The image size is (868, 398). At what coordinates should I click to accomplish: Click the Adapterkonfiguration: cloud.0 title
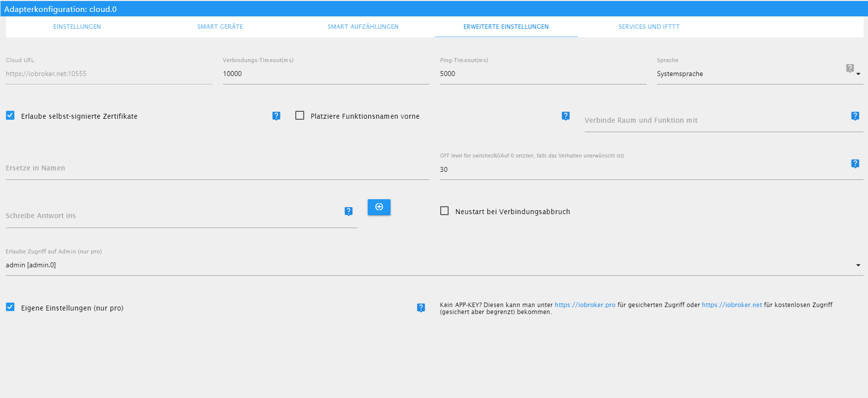(x=61, y=9)
